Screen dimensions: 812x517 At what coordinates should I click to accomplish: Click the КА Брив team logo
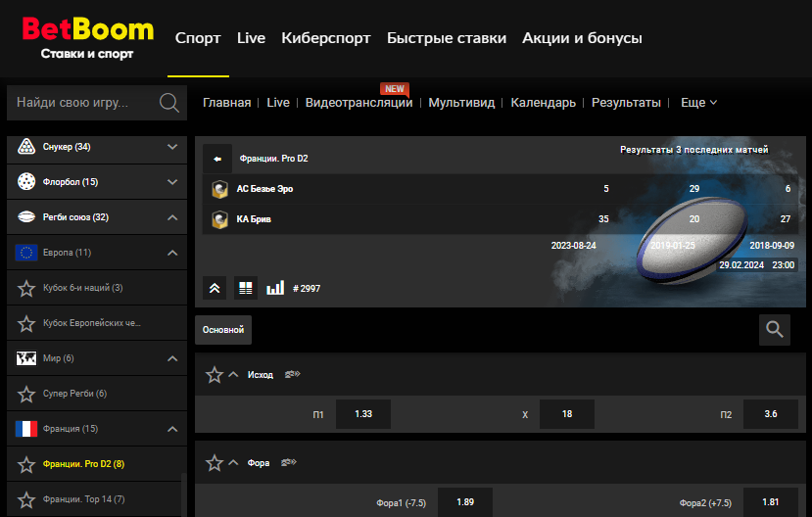click(x=220, y=219)
